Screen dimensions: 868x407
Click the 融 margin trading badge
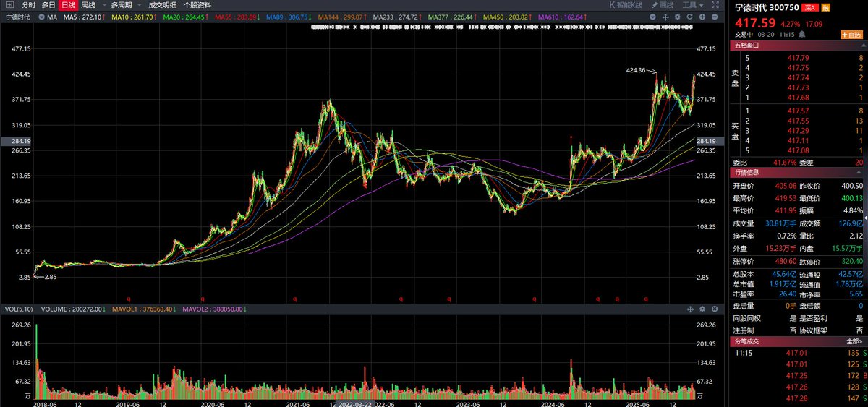pos(825,7)
